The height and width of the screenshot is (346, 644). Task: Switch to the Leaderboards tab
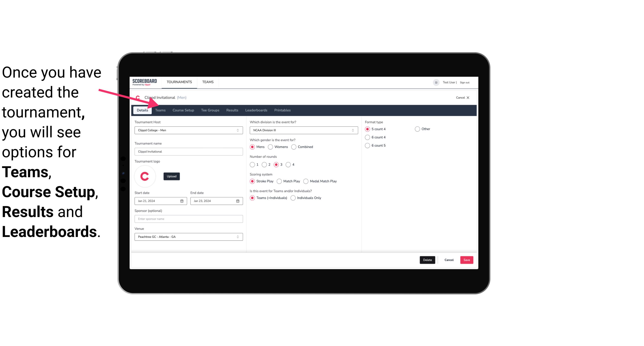pos(256,110)
